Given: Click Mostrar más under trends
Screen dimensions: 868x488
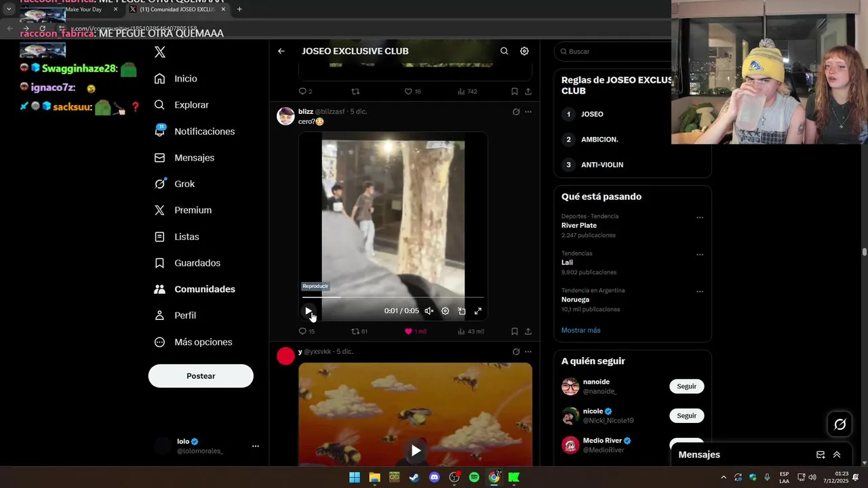Looking at the screenshot, I should tap(580, 330).
